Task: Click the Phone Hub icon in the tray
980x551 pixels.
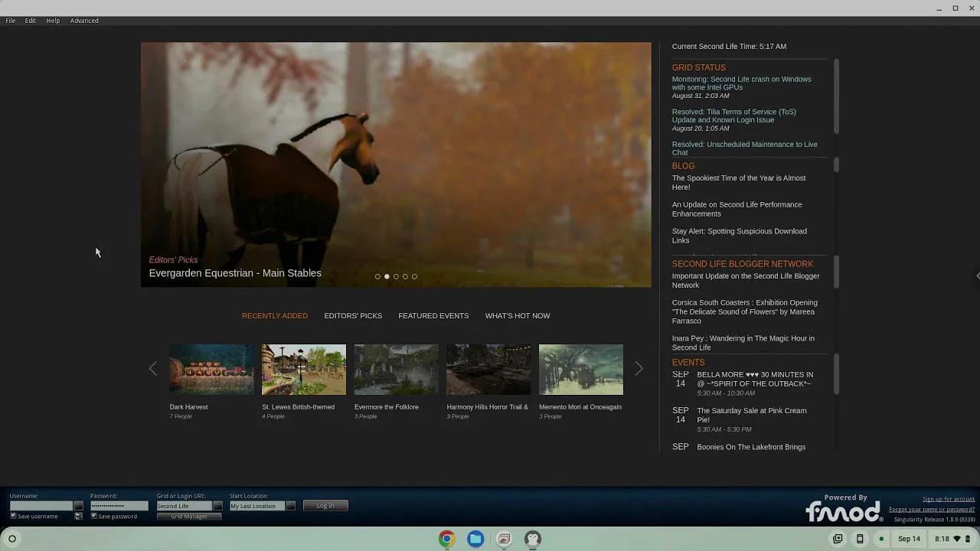Action: tap(860, 539)
